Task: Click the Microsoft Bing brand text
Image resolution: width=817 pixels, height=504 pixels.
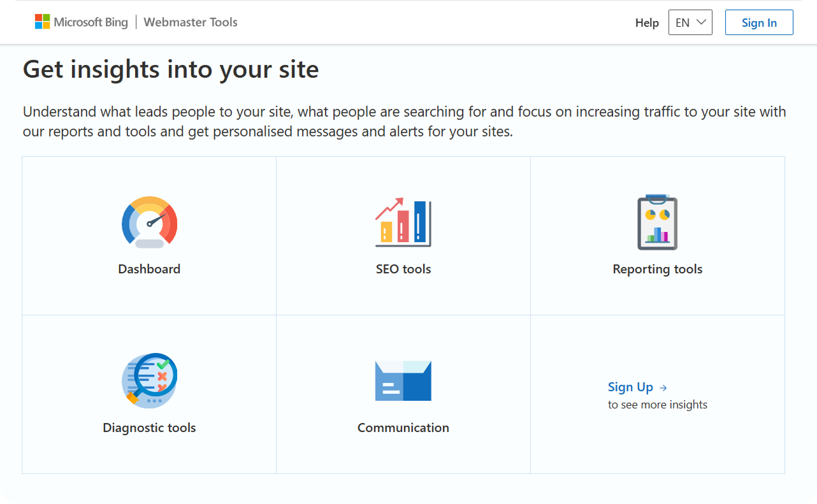Action: (90, 22)
